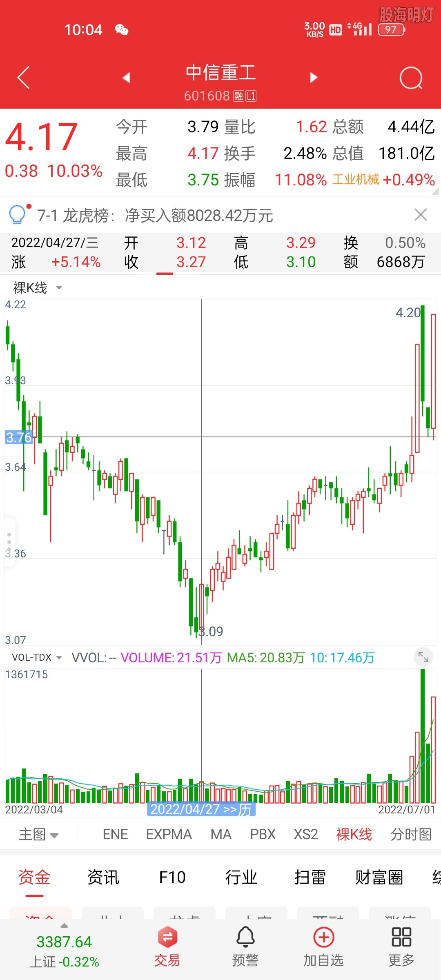Open the 更多 grid menu

(401, 947)
